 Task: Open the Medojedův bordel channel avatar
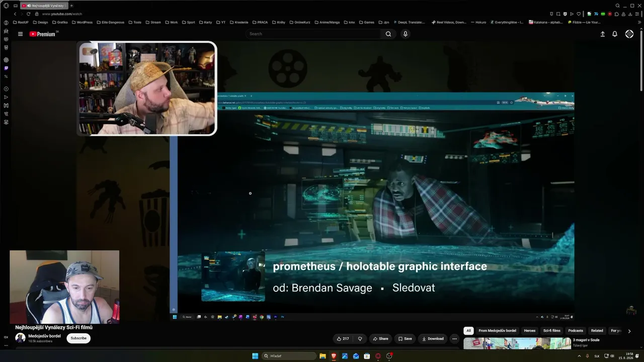pyautogui.click(x=20, y=338)
